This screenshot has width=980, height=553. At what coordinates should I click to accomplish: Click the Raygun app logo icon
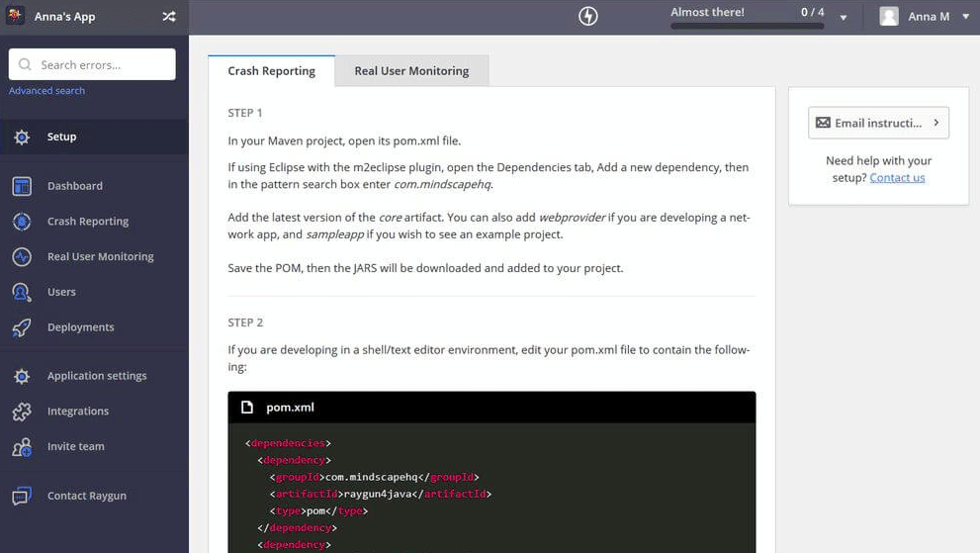coord(15,16)
